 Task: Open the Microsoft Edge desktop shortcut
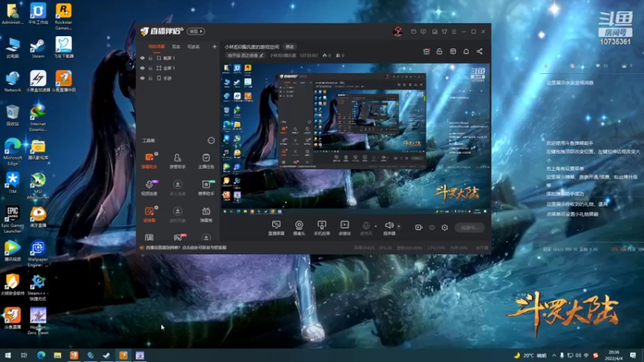coord(13,152)
